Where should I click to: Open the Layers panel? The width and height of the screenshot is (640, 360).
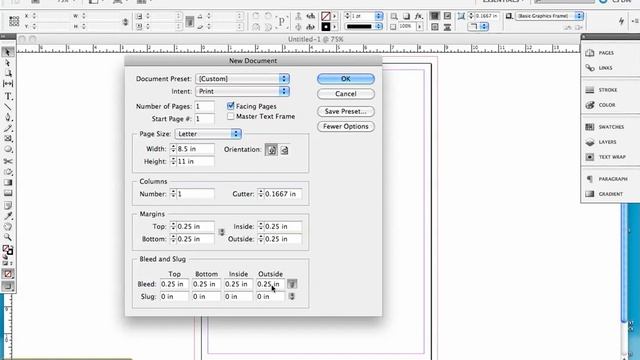(601, 142)
